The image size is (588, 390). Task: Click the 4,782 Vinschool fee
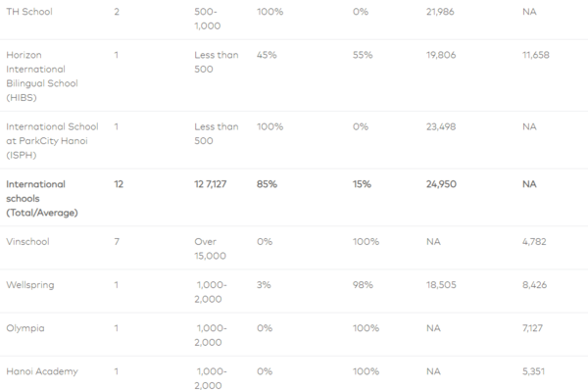534,241
